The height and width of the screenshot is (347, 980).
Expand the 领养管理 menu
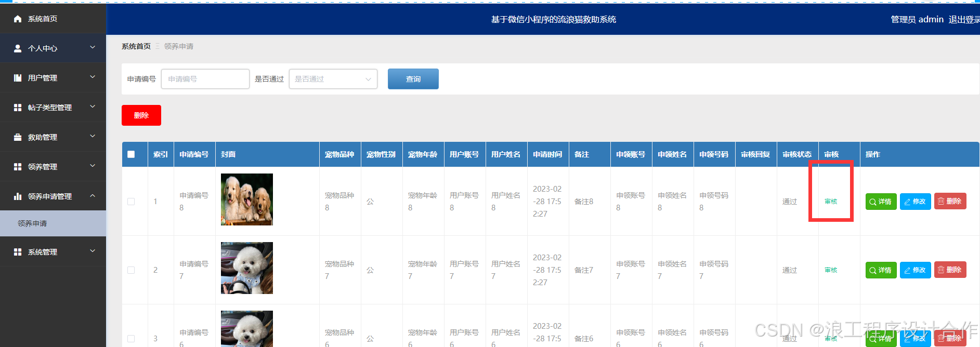(93, 166)
